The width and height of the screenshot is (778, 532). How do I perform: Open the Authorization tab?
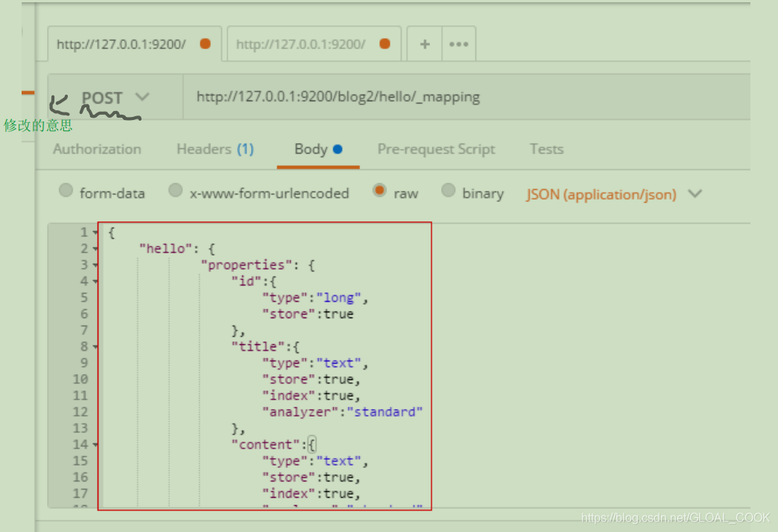(97, 149)
